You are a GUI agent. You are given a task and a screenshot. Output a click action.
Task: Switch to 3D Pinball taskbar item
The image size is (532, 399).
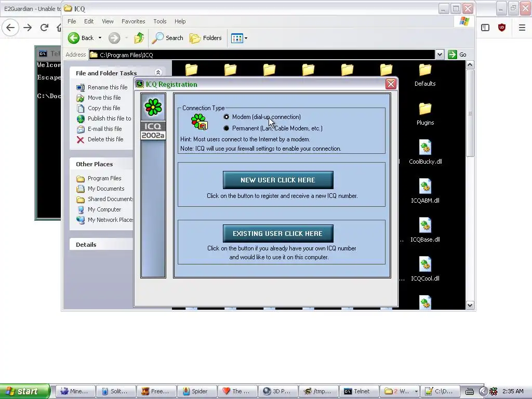277,391
